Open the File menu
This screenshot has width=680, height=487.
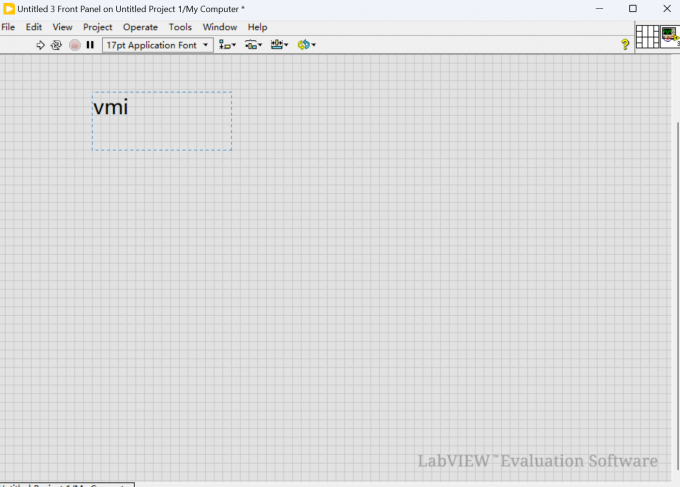(8, 27)
